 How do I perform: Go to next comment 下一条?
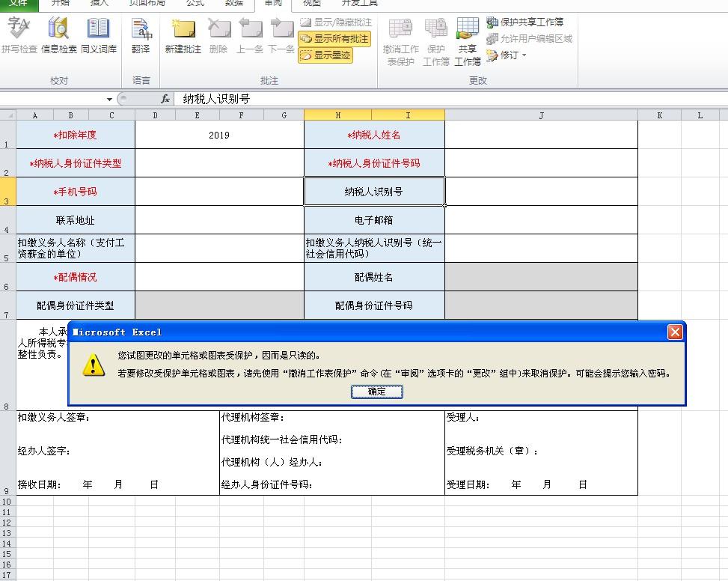pyautogui.click(x=281, y=35)
